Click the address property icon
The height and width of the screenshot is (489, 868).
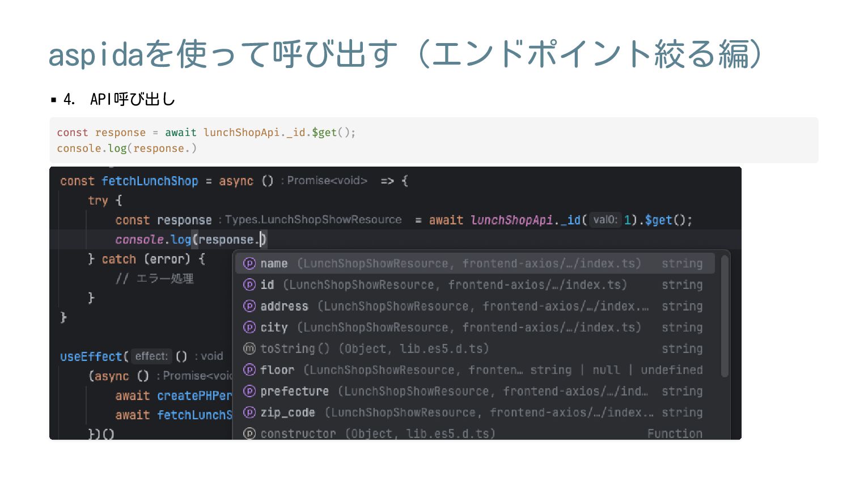point(249,306)
